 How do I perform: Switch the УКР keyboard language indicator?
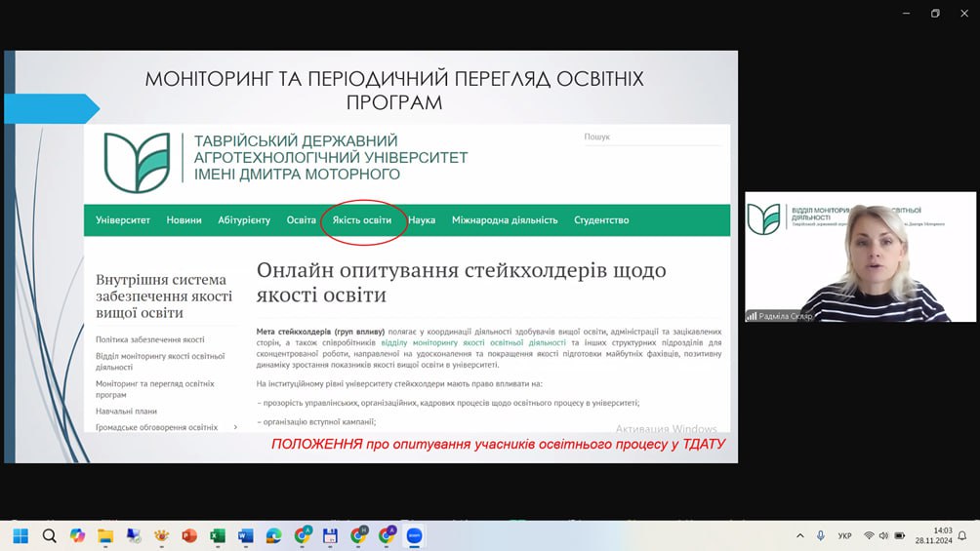(844, 535)
